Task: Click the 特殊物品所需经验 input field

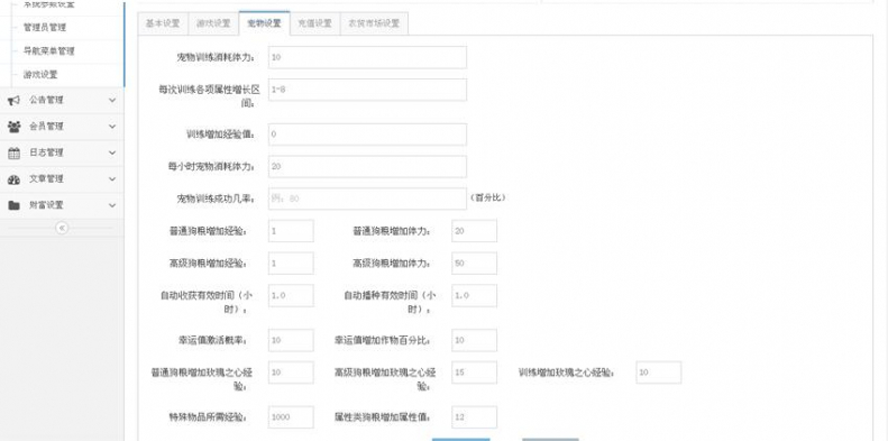Action: click(x=291, y=417)
